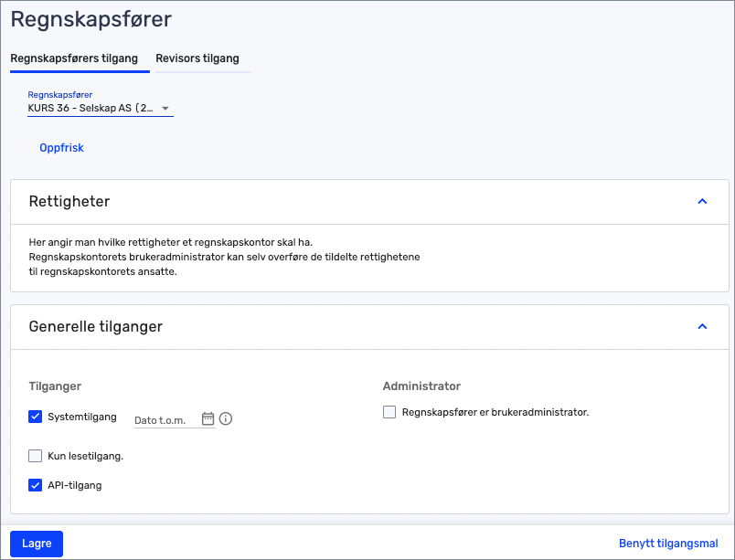This screenshot has width=735, height=560.
Task: Click the Regnskapsfører dropdown arrow
Action: pos(165,109)
